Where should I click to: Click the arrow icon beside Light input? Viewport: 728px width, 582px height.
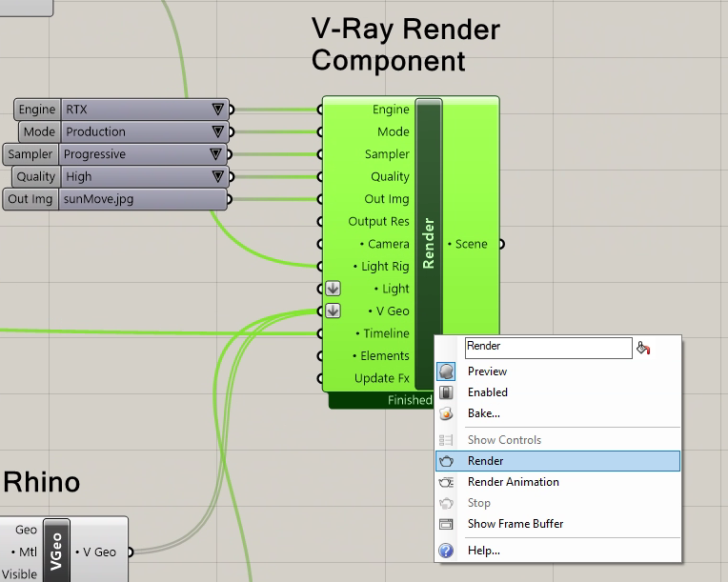tap(333, 289)
